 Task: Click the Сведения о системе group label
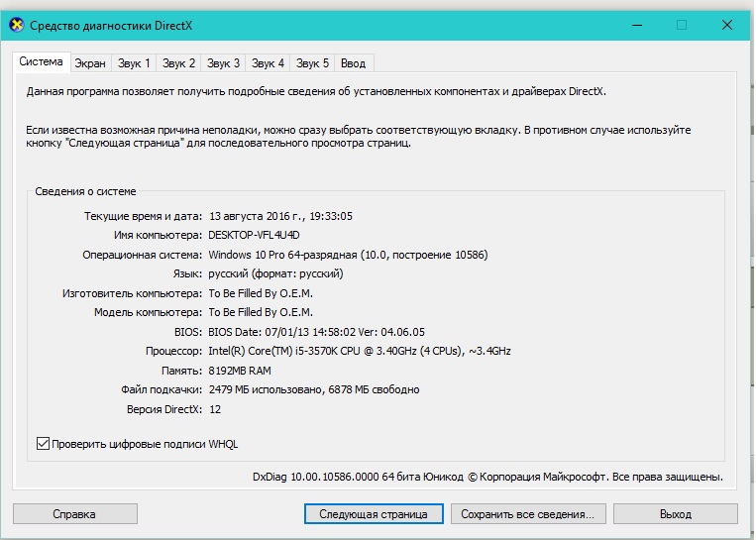coord(85,191)
